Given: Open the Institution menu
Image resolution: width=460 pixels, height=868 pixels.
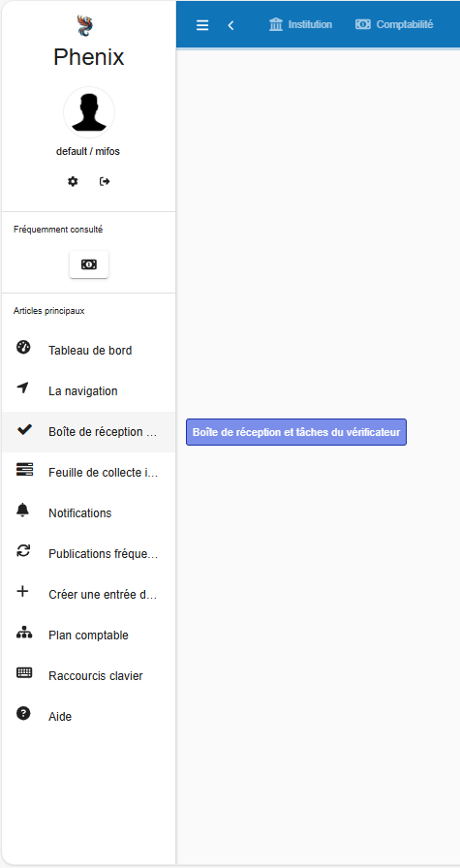Looking at the screenshot, I should pyautogui.click(x=300, y=25).
